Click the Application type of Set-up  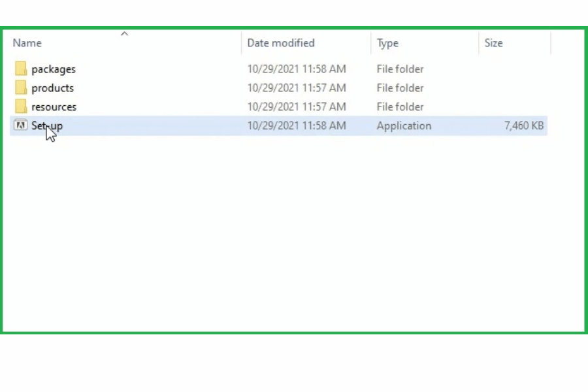pyautogui.click(x=404, y=126)
